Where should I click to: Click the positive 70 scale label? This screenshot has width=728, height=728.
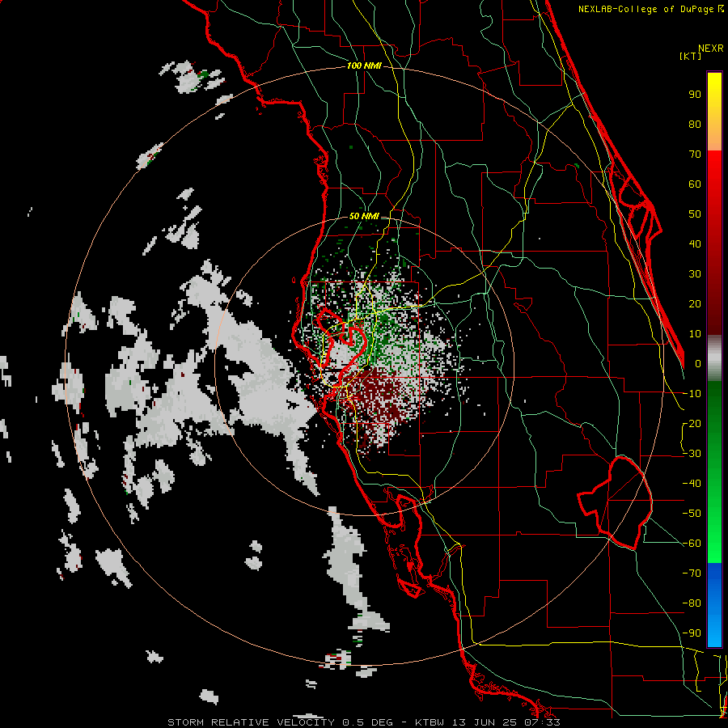(695, 154)
